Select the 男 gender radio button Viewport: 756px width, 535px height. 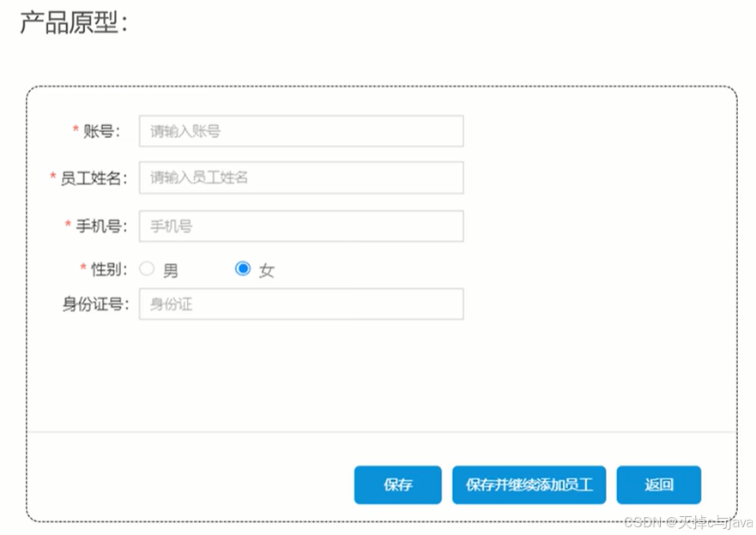point(147,268)
